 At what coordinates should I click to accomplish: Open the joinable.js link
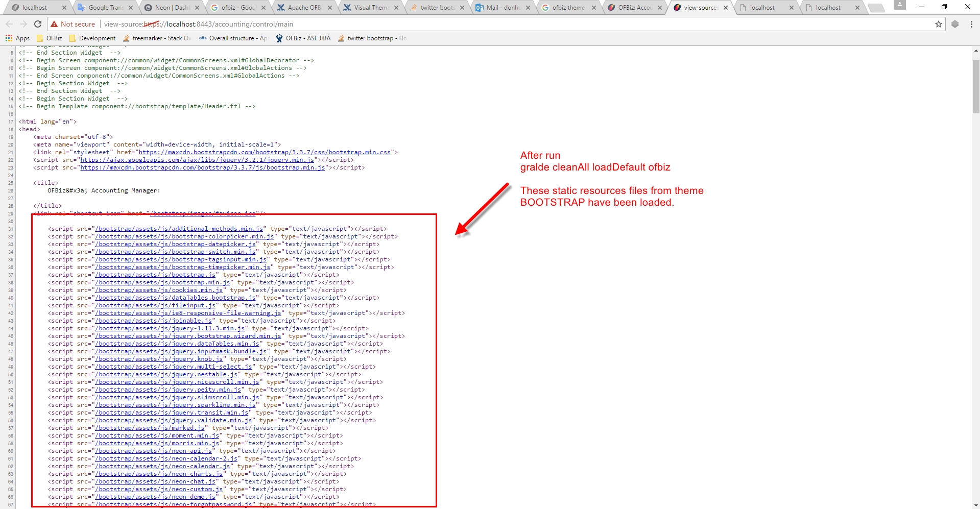pos(154,321)
